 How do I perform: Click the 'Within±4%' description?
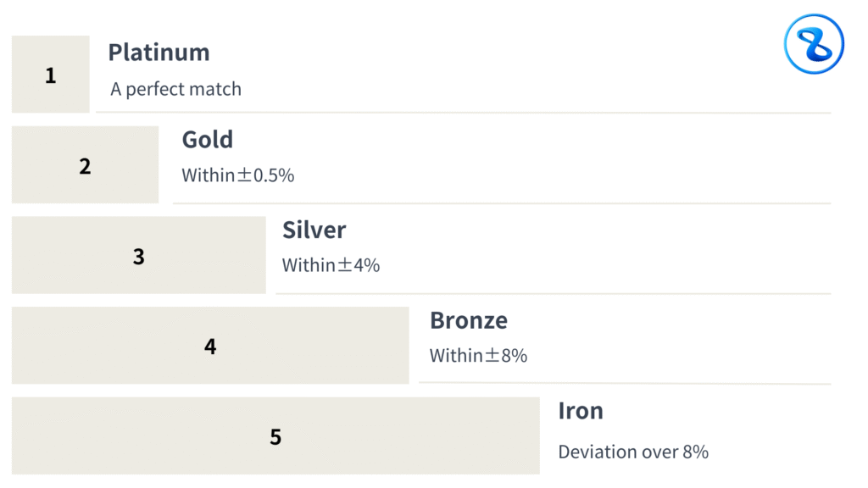pos(331,265)
